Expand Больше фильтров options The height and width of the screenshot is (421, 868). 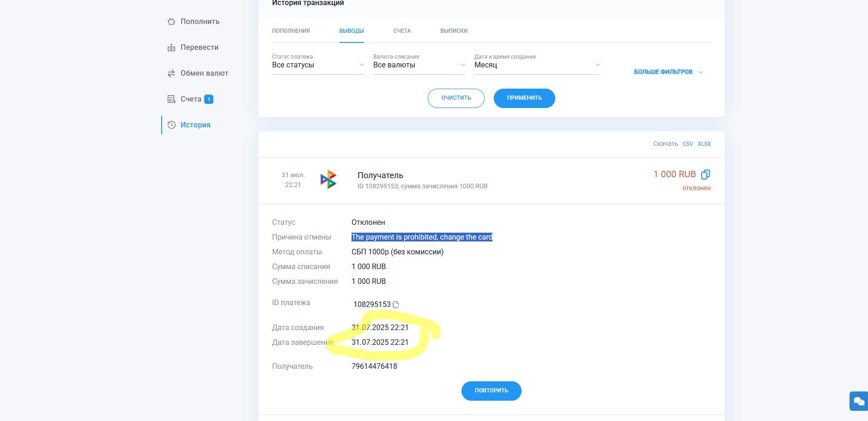[x=668, y=72]
